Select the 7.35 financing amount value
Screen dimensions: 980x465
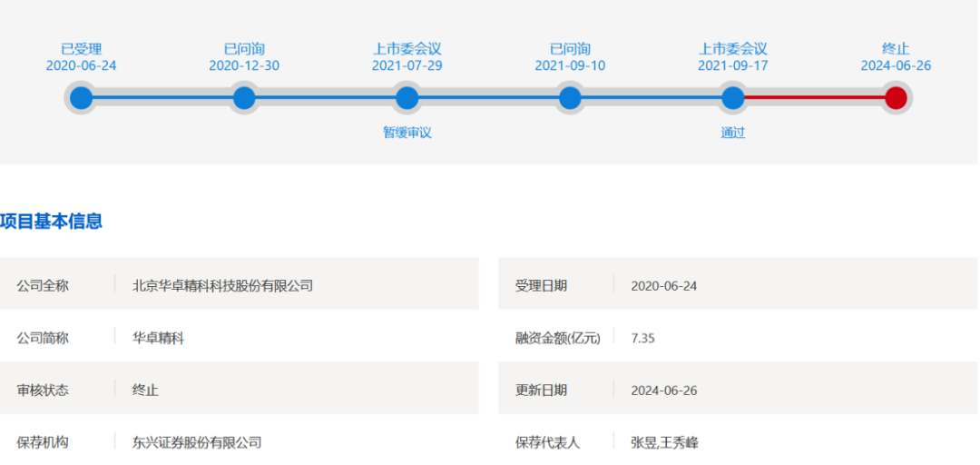coord(642,338)
